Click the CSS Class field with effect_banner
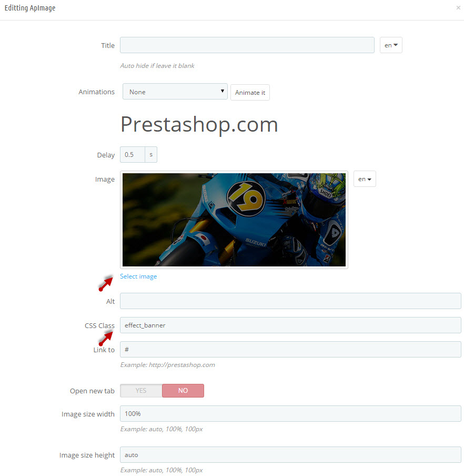The image size is (464, 476). [x=290, y=325]
